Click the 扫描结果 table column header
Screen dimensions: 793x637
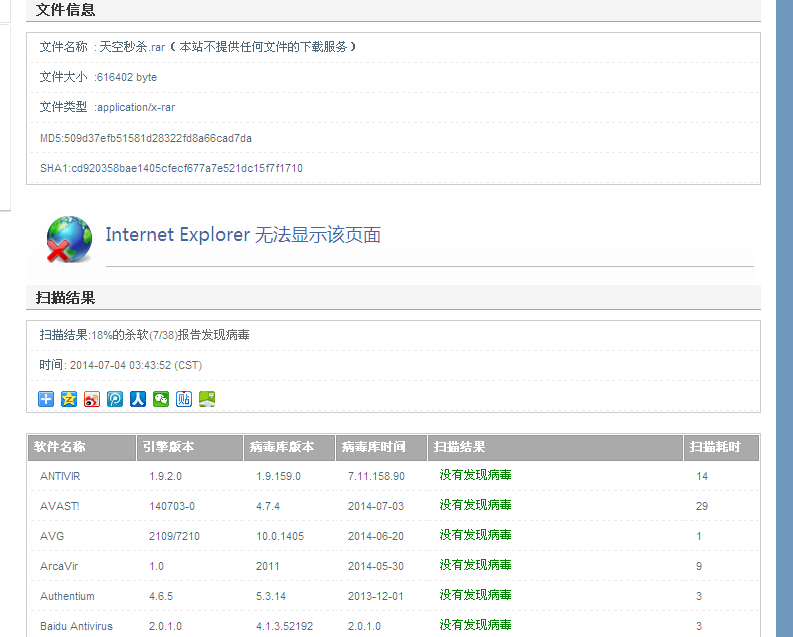tap(460, 447)
